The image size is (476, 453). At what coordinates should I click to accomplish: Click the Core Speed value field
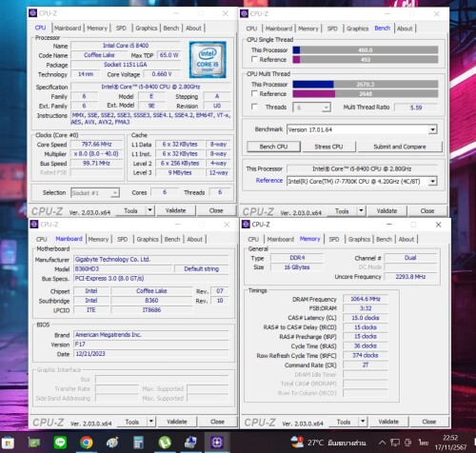pos(96,145)
